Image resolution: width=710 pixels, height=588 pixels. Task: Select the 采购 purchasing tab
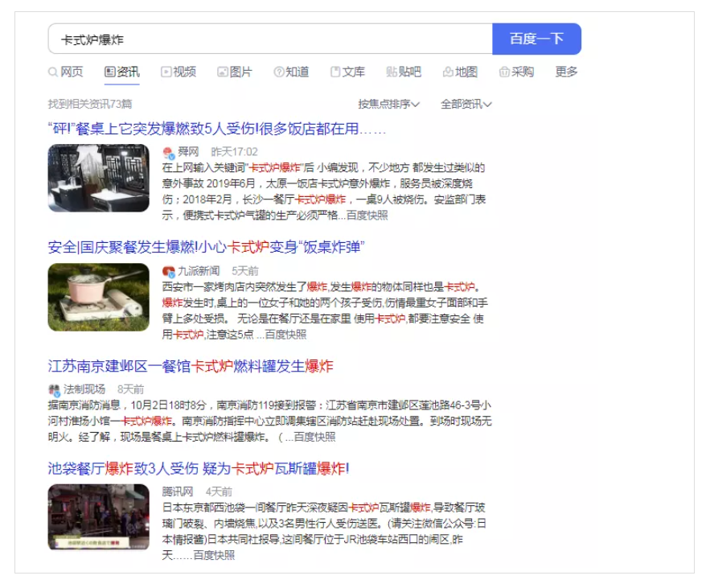coord(517,72)
